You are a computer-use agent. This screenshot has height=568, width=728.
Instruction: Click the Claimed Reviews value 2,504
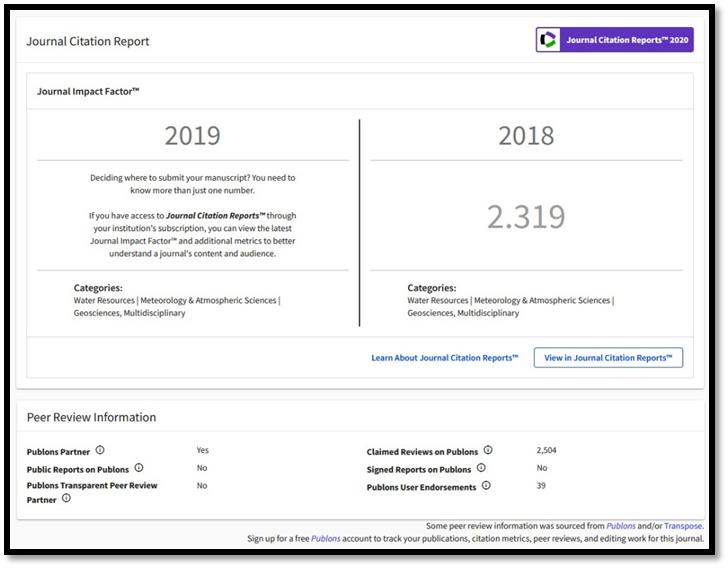[546, 450]
